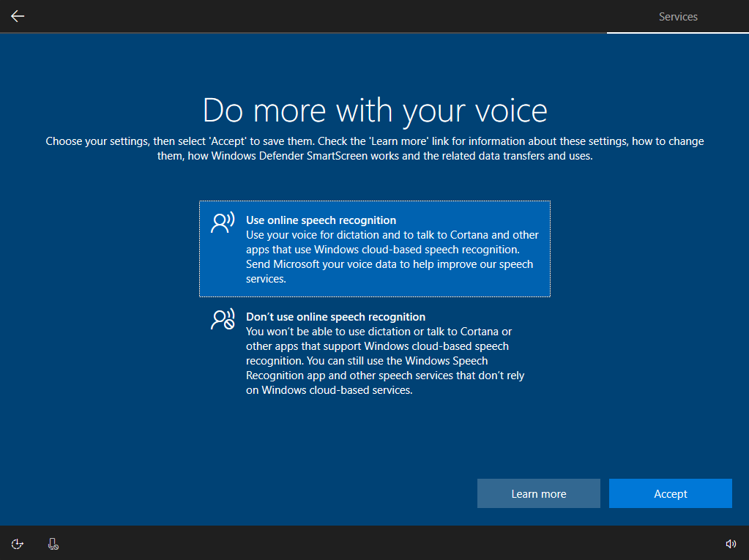Image resolution: width=749 pixels, height=560 pixels.
Task: Click the blocked speech recognition person icon
Action: [x=223, y=319]
